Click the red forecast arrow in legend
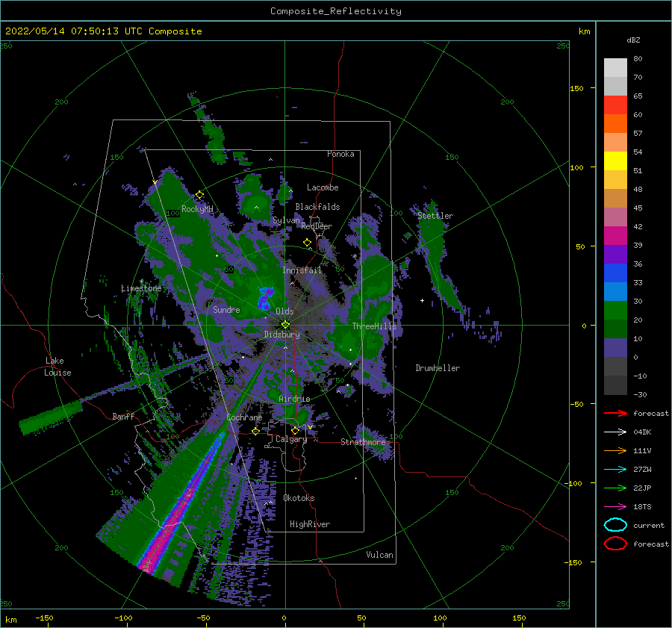The image size is (672, 628). click(615, 413)
